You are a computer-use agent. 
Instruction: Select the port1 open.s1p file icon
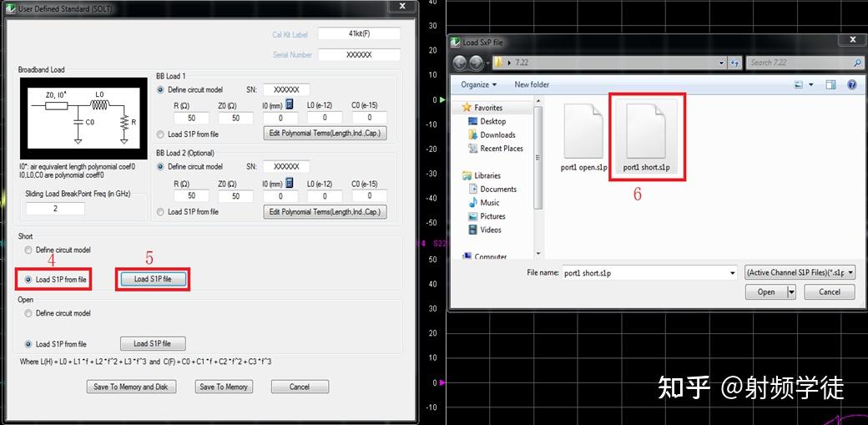pos(583,131)
